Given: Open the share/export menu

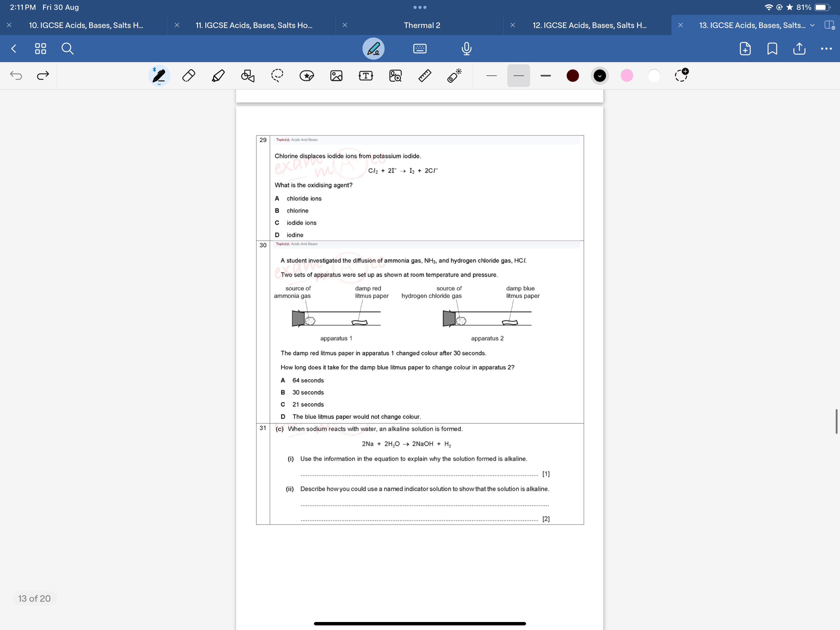Looking at the screenshot, I should click(799, 48).
